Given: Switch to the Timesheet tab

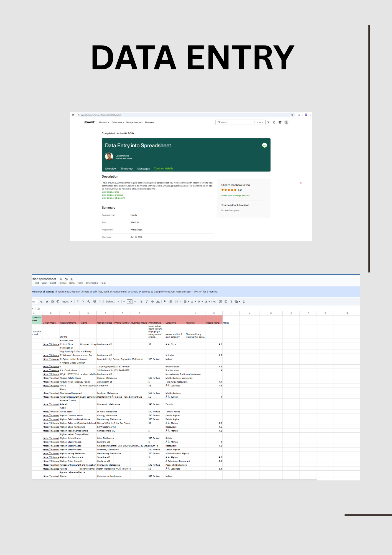Looking at the screenshot, I should click(x=127, y=169).
